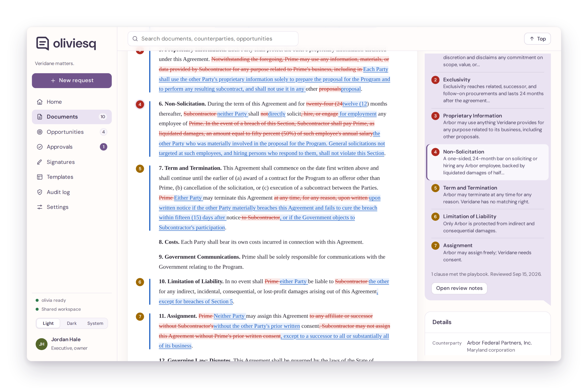The width and height of the screenshot is (588, 388).
Task: Click the search magnifier icon
Action: [x=135, y=39]
